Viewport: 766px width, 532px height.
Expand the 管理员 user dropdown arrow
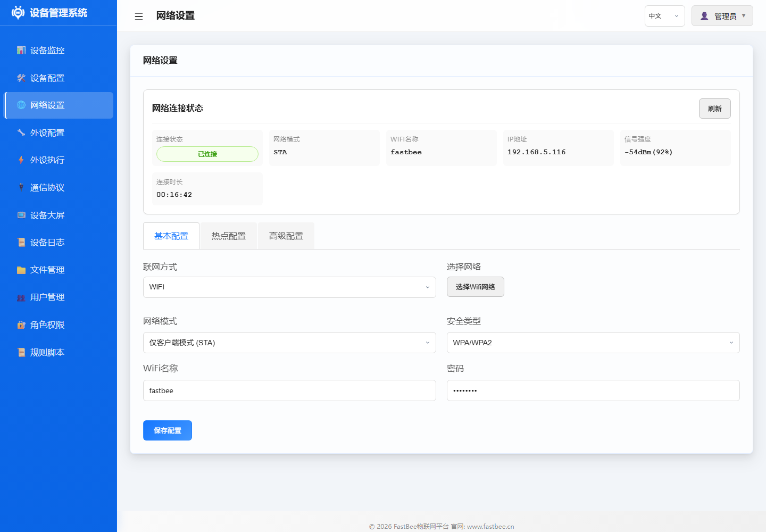click(x=744, y=15)
